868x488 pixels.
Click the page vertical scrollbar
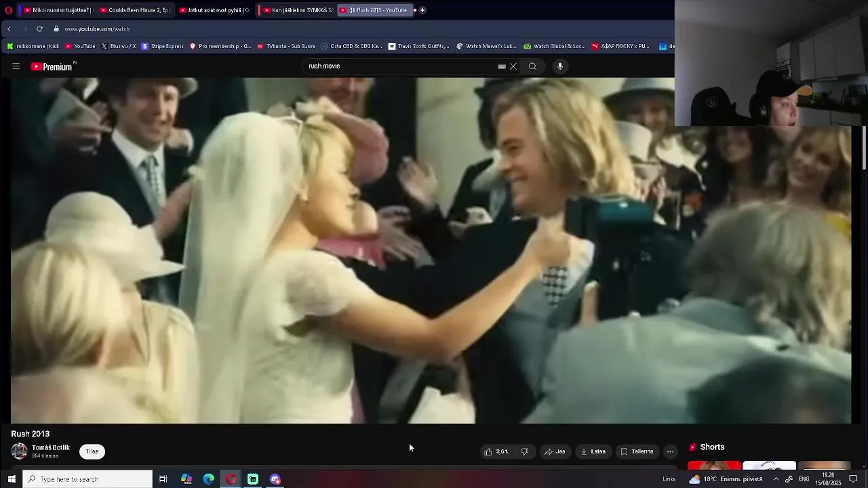(x=864, y=148)
